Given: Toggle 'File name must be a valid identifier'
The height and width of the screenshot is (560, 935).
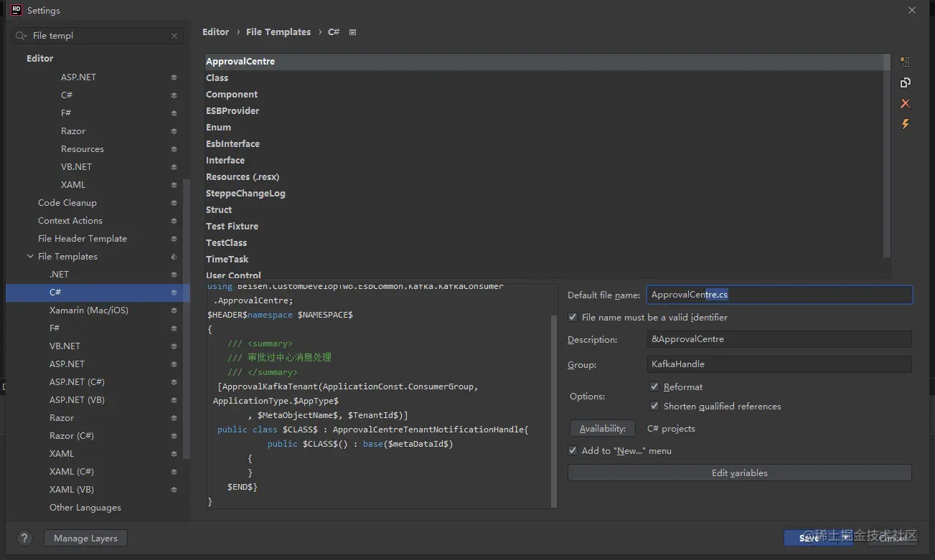Looking at the screenshot, I should click(x=573, y=317).
